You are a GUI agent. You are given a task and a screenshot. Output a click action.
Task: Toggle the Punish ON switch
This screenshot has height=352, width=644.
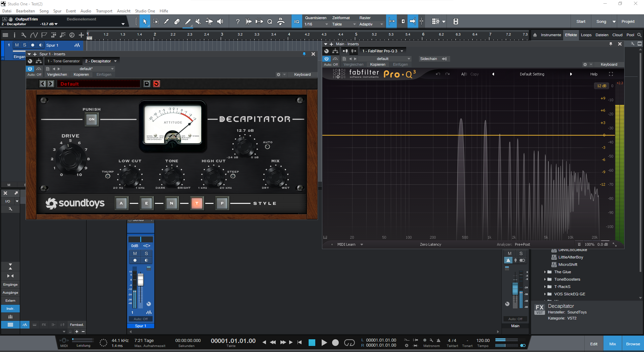92,119
